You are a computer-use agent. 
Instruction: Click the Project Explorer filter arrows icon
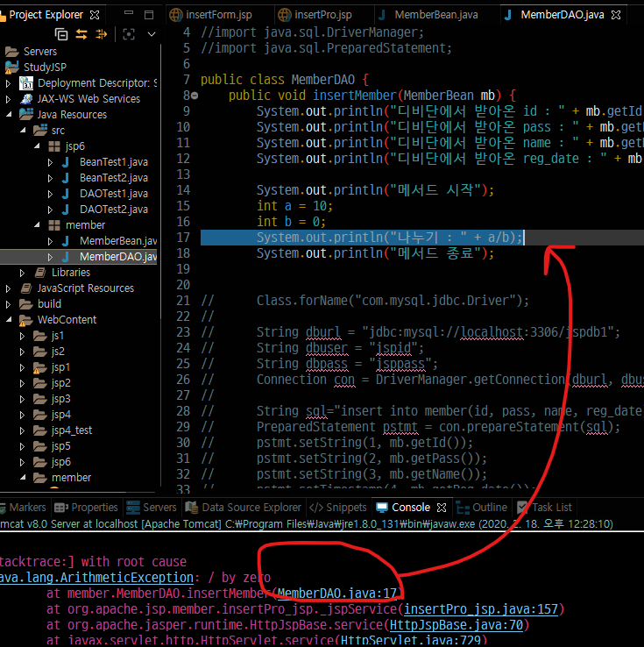pos(102,34)
